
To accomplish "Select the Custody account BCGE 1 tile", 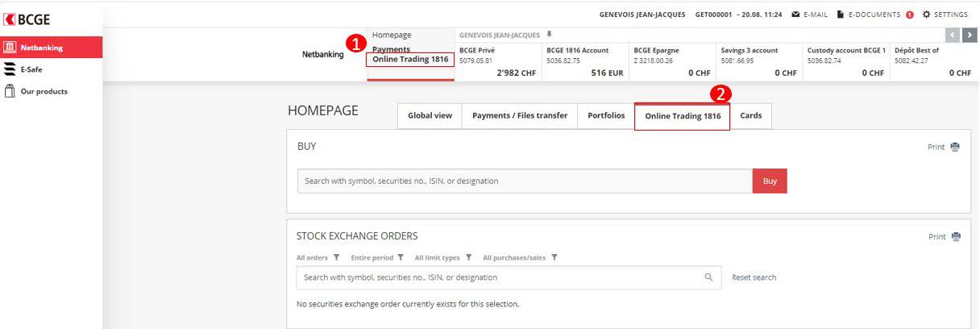I will [846, 61].
